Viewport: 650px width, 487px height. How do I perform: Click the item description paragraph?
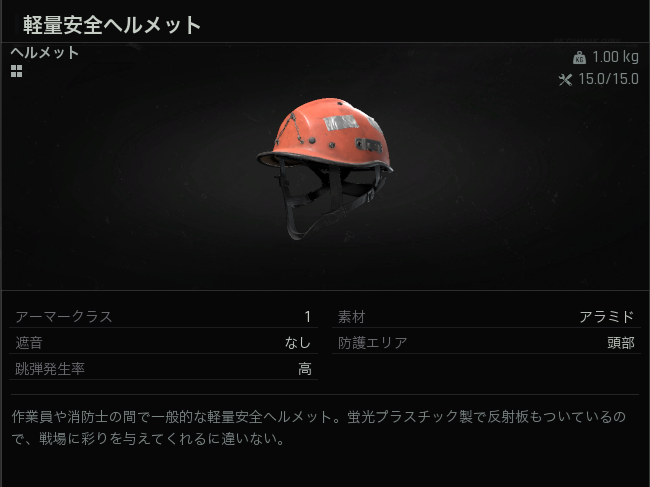(318, 427)
